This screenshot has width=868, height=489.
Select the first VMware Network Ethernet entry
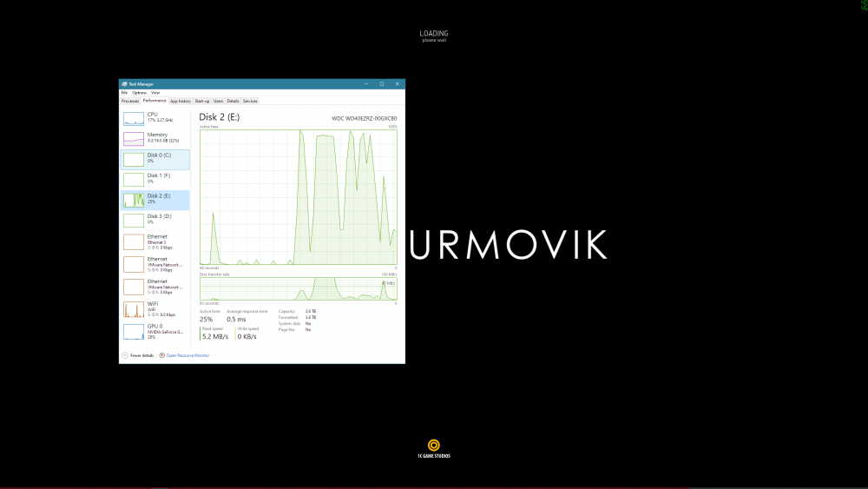point(155,264)
